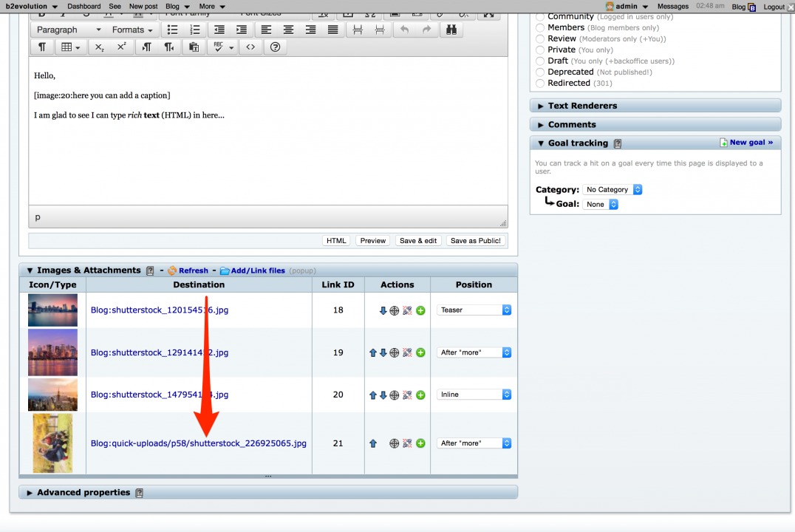795x532 pixels.
Task: Open the b2evolution menu
Action: 32,7
